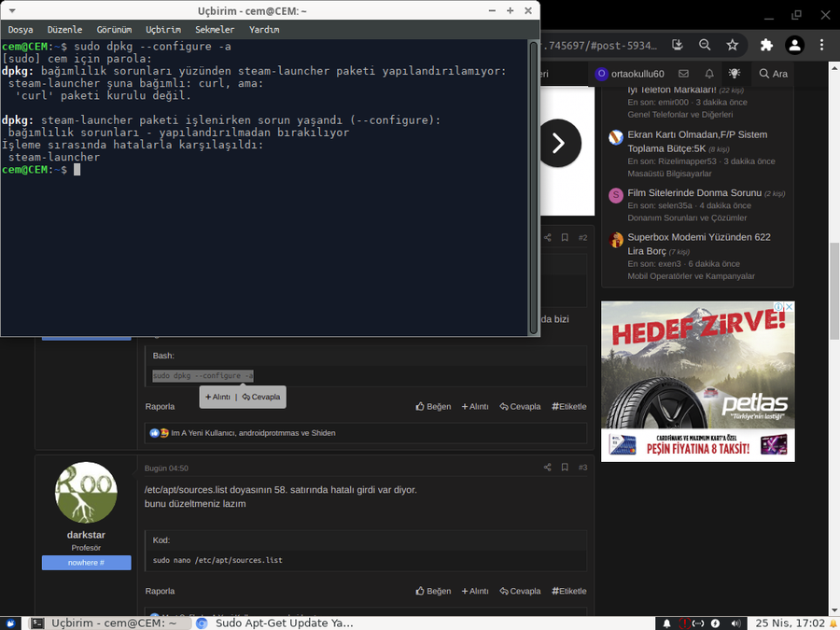Open the forum messages envelope icon
Image resolution: width=840 pixels, height=630 pixels.
click(x=683, y=74)
